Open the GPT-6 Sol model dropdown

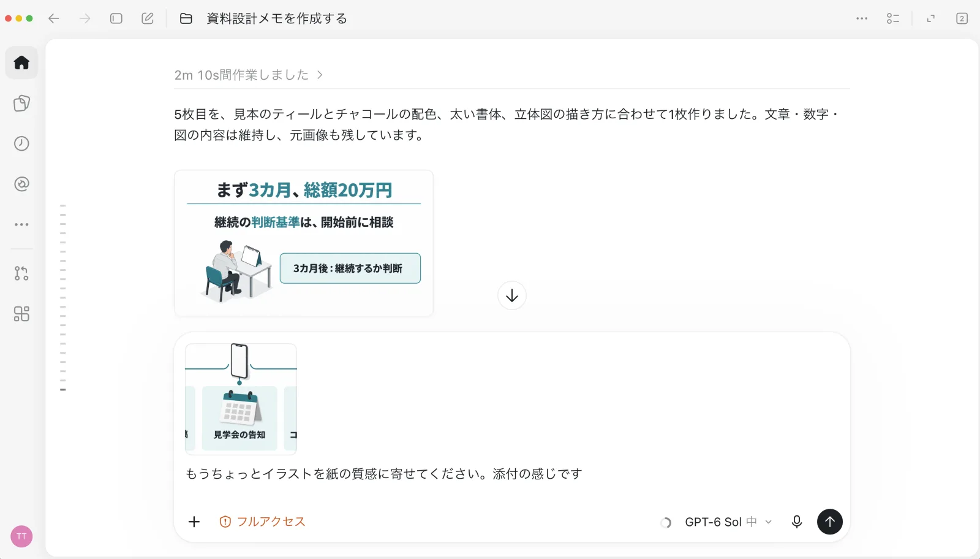728,522
